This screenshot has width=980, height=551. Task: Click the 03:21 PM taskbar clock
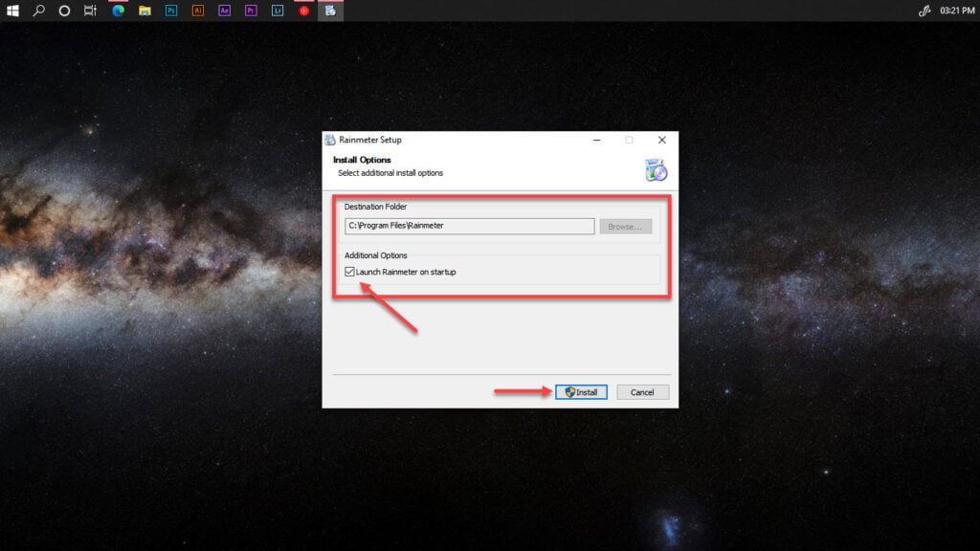957,11
